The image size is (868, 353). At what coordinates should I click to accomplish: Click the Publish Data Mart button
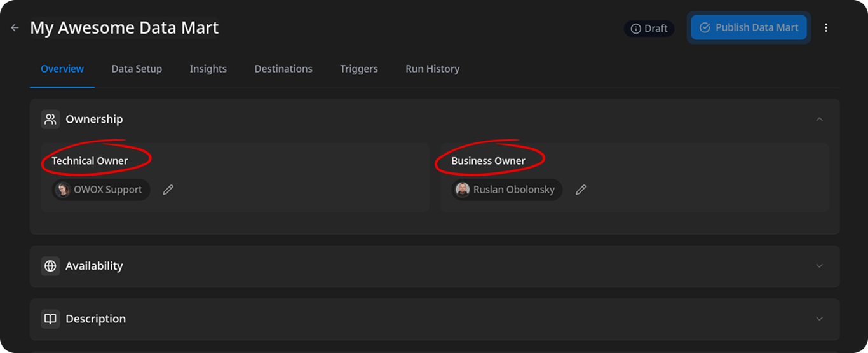click(749, 28)
